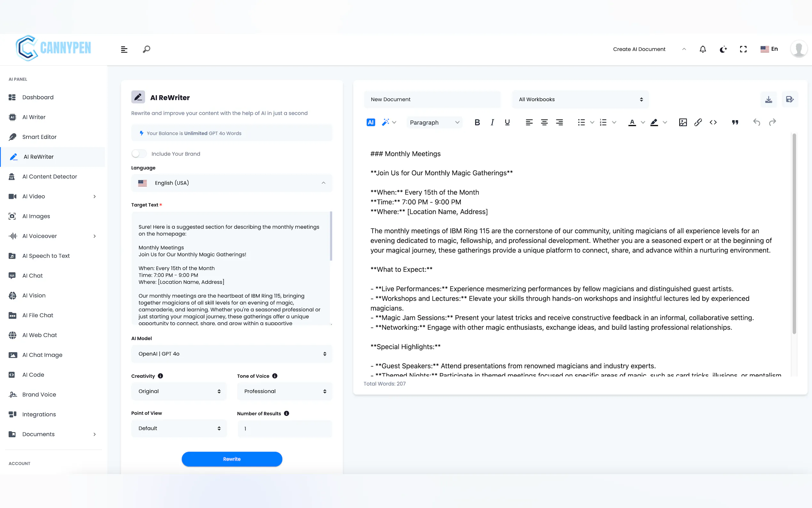Click the insert link icon
Screen dimensions: 812x508
click(698, 122)
